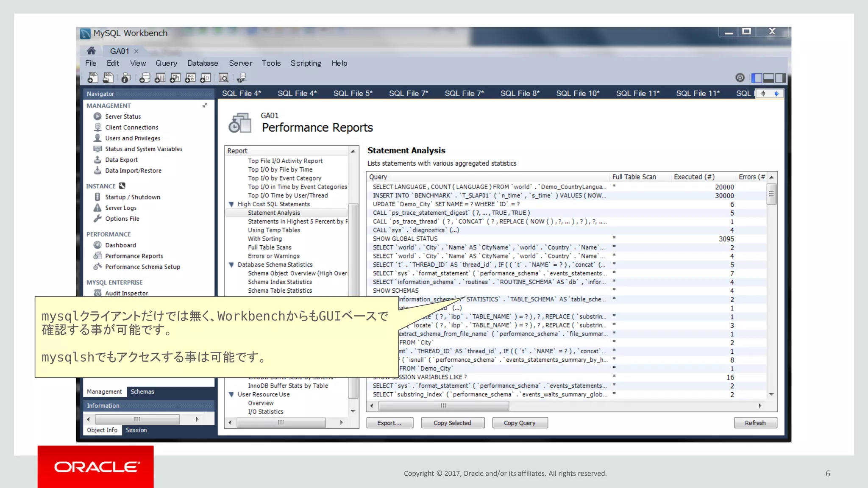
Task: Create a new function toolbar icon
Action: 206,78
